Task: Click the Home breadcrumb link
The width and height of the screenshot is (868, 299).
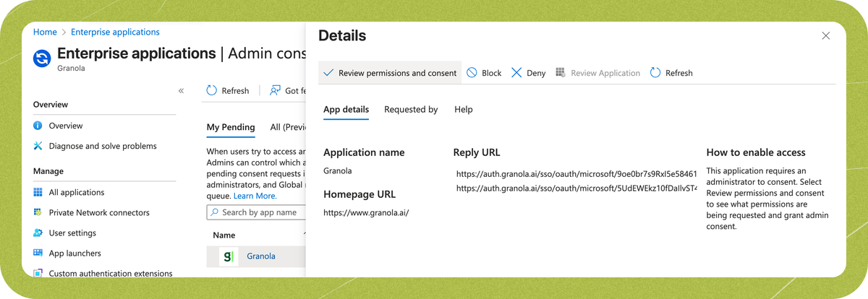Action: pyautogui.click(x=45, y=32)
